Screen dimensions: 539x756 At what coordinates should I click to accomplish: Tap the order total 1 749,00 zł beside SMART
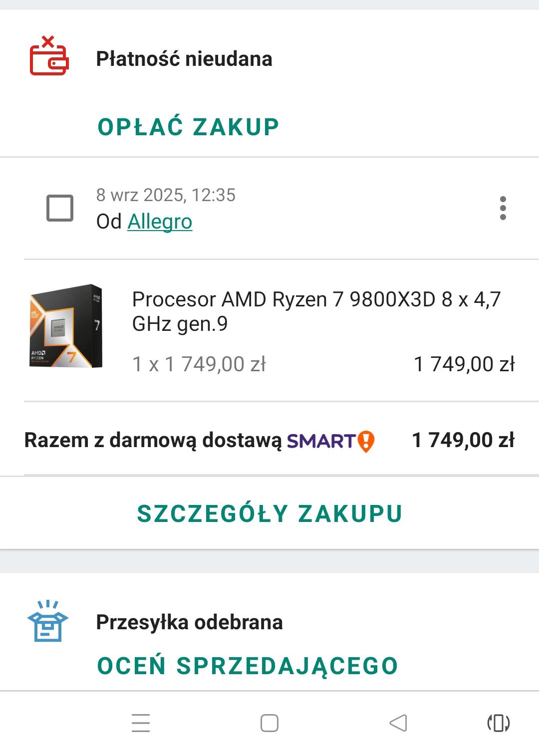(x=463, y=440)
